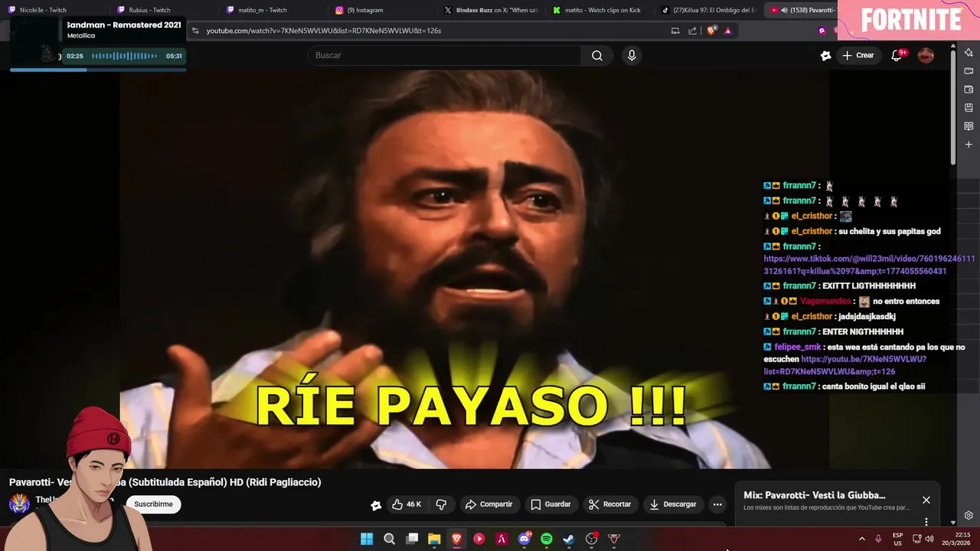Click the Compartir share button
The image size is (980, 551).
[488, 504]
